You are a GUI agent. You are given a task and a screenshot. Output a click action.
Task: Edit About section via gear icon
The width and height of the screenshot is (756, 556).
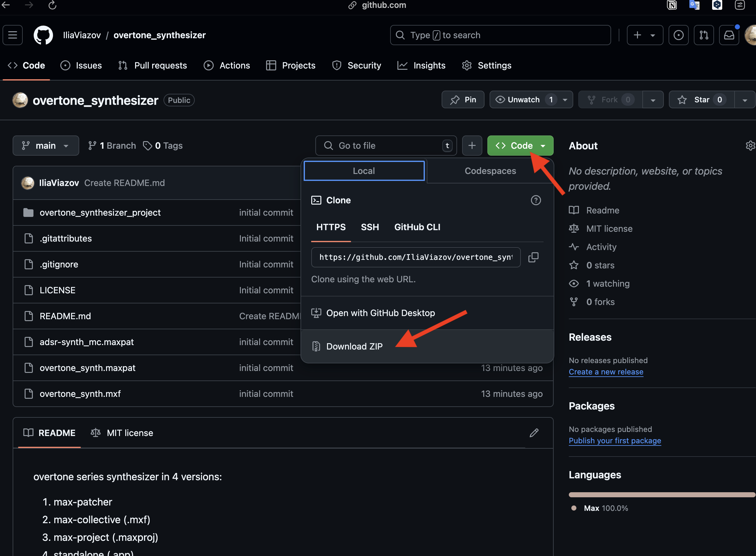pyautogui.click(x=750, y=146)
